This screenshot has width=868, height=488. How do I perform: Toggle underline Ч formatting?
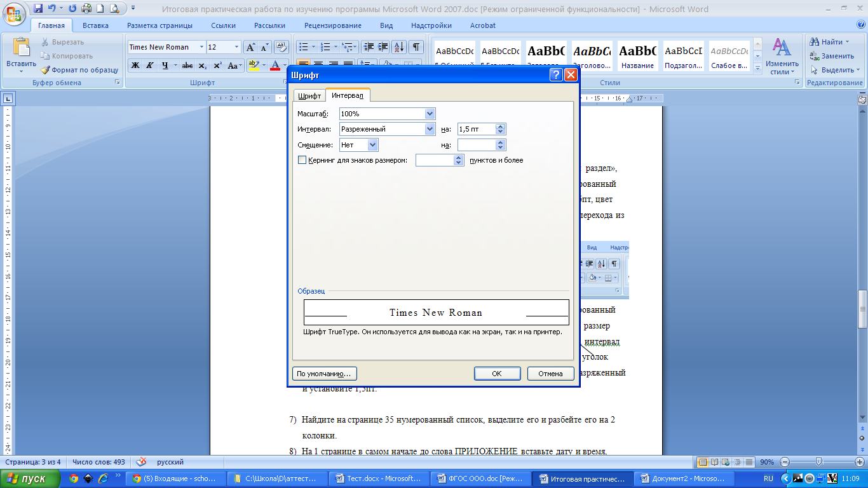point(165,65)
